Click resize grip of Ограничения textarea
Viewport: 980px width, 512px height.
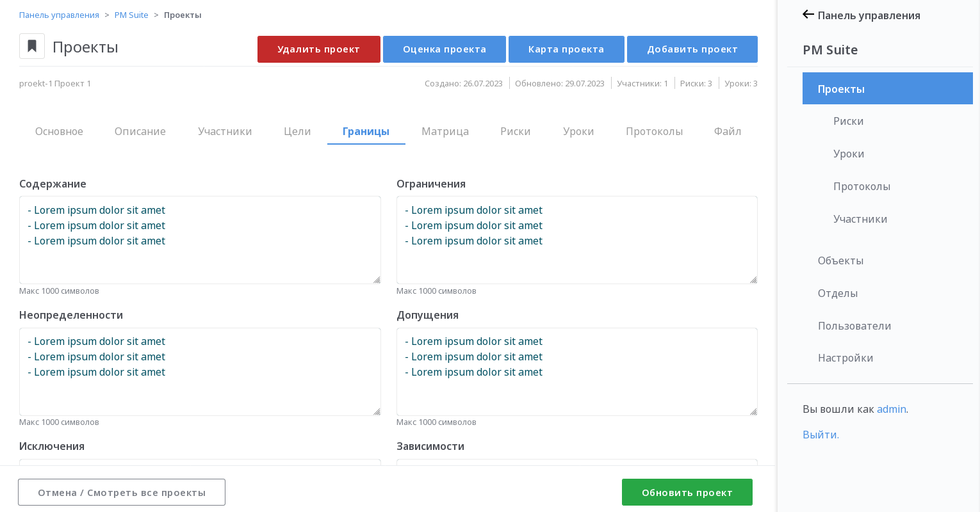753,280
